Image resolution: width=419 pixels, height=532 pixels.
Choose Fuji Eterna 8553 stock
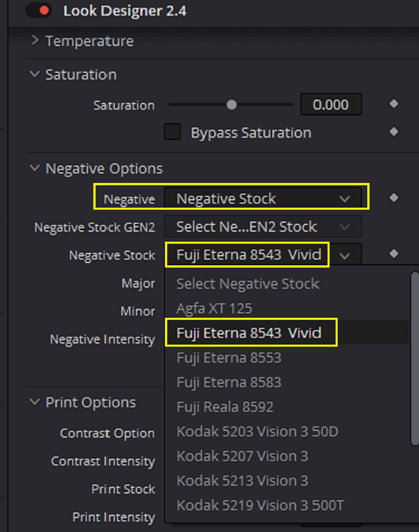(229, 358)
